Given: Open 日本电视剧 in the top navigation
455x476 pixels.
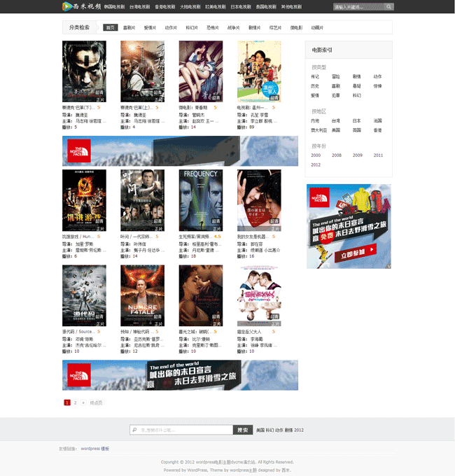Looking at the screenshot, I should 241,7.
